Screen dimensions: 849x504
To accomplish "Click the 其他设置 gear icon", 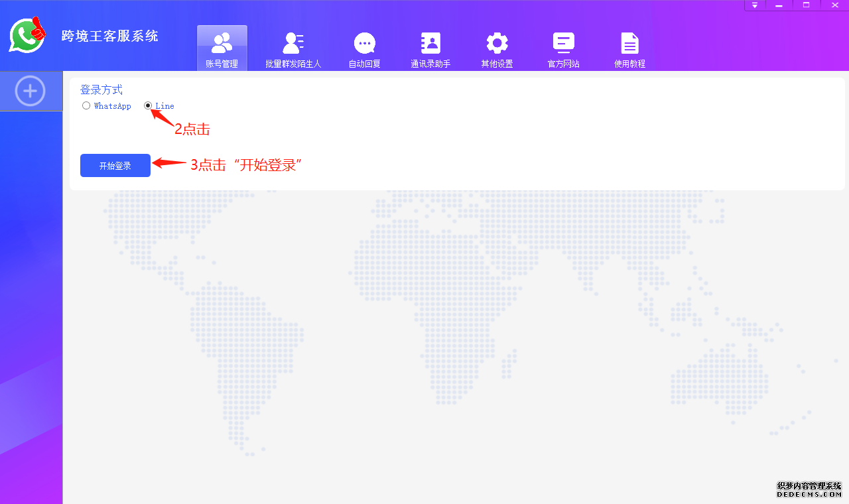I will tap(496, 41).
